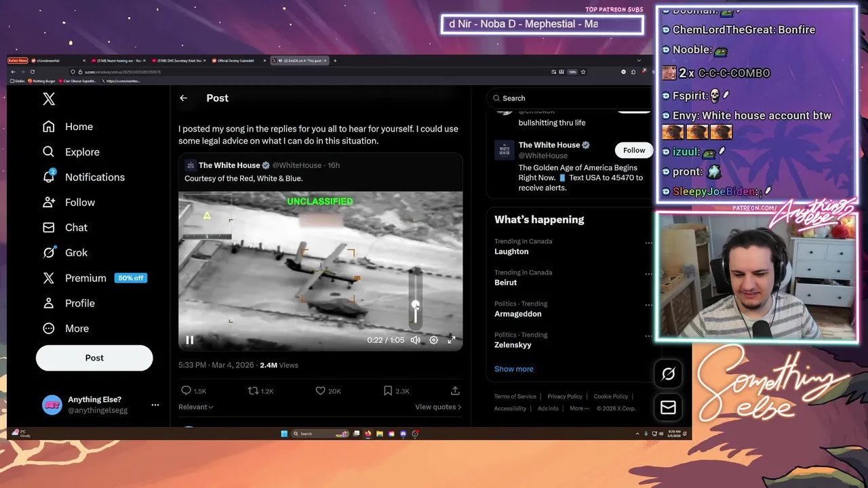The height and width of the screenshot is (488, 868).
Task: Repost the post showing 1.2K reposts
Action: pos(260,391)
